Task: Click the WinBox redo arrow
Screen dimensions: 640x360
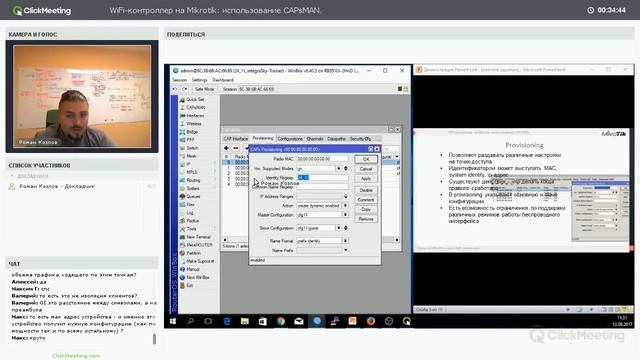Action: click(184, 89)
